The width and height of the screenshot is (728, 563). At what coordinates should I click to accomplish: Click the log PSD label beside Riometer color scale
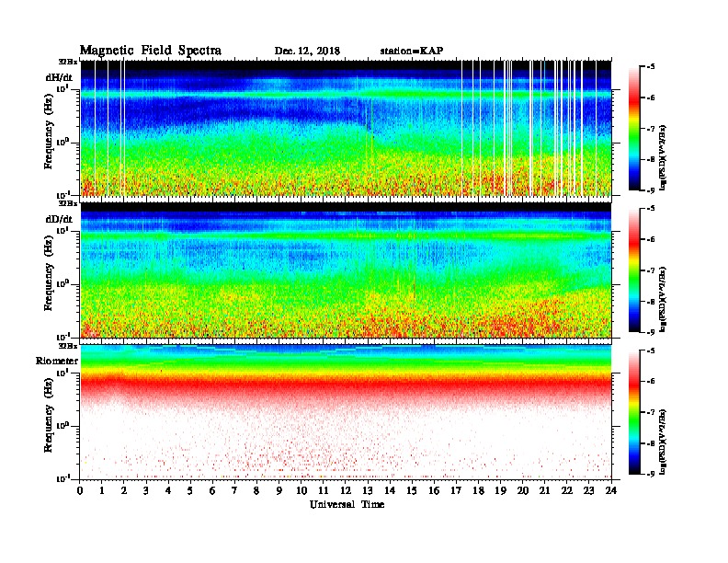click(x=663, y=442)
